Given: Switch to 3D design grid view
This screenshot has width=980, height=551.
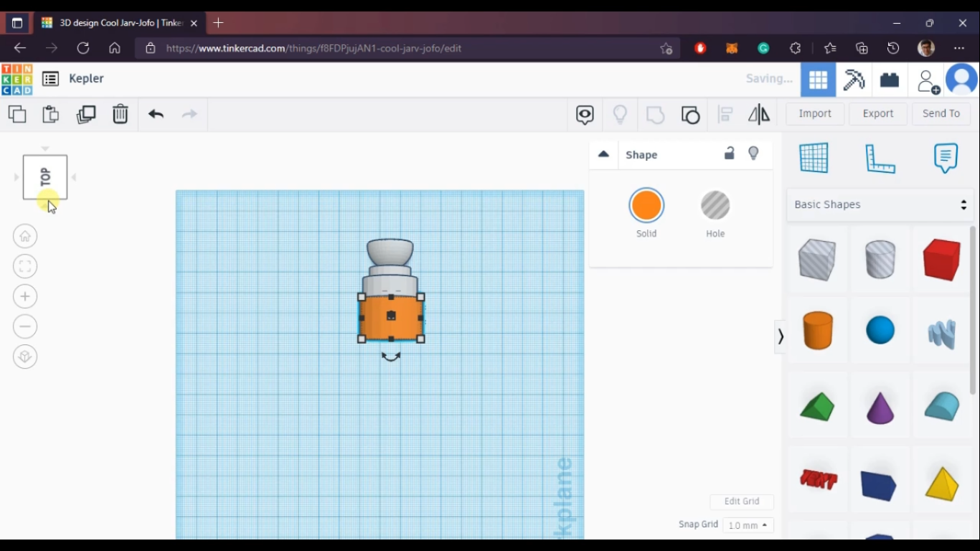Looking at the screenshot, I should pos(818,80).
